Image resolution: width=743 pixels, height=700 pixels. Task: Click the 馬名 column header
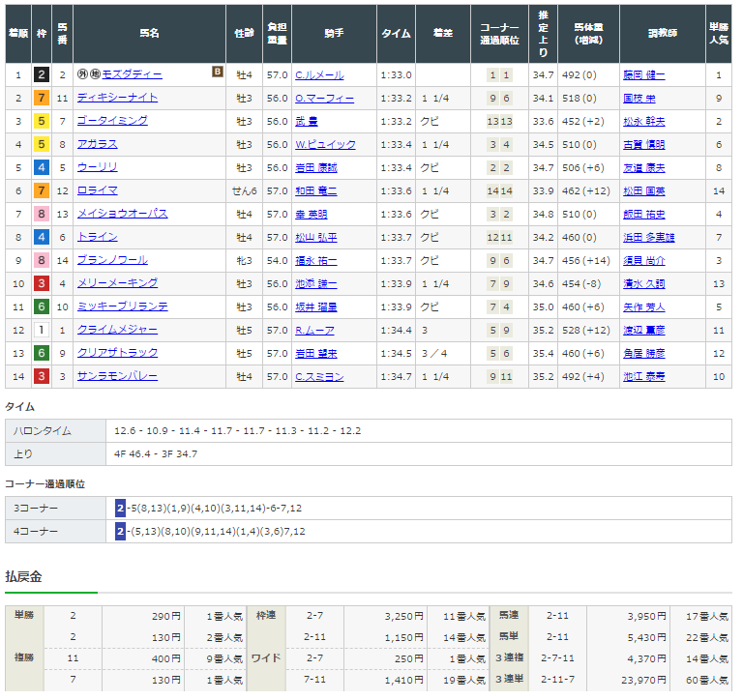point(149,34)
